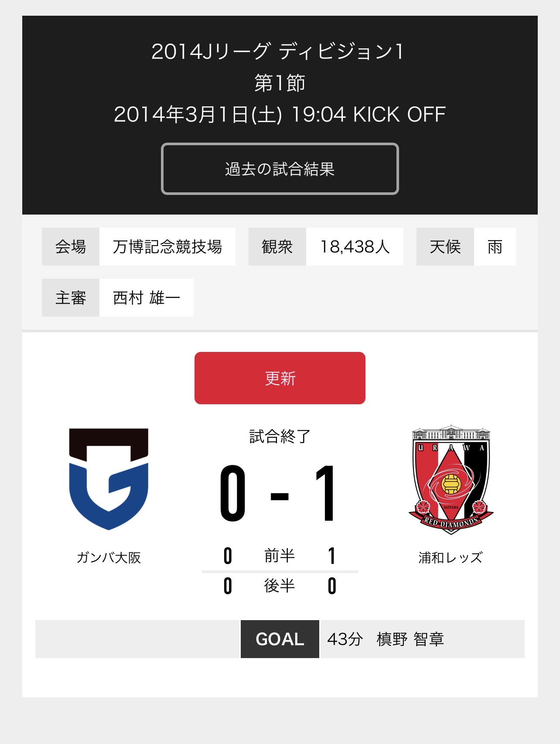
Task: Click the 後半 second-half score row
Action: (x=280, y=586)
